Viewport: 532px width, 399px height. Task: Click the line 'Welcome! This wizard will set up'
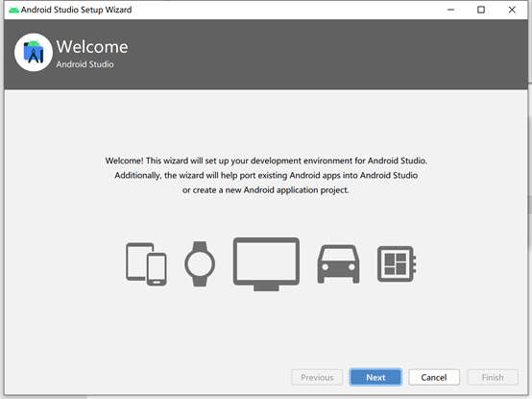pos(266,161)
